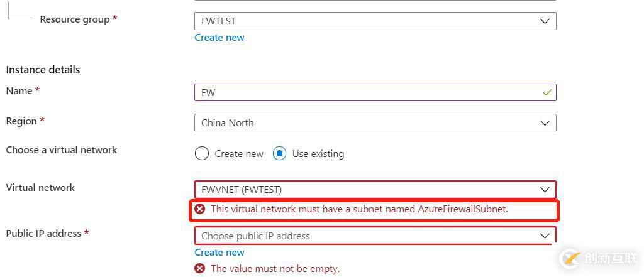Click the value must not be empty text
Image resolution: width=644 pixels, height=277 pixels.
tap(275, 268)
